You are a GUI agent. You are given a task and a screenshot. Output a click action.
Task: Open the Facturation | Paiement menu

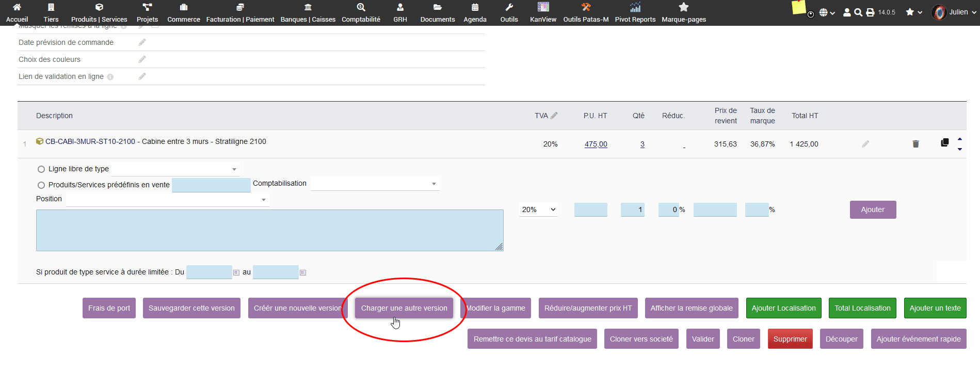pyautogui.click(x=240, y=13)
